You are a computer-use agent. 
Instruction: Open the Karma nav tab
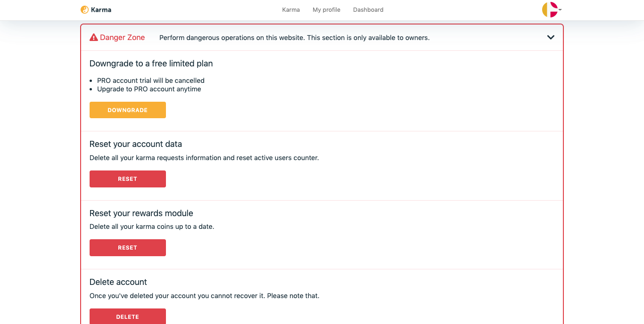click(x=291, y=9)
